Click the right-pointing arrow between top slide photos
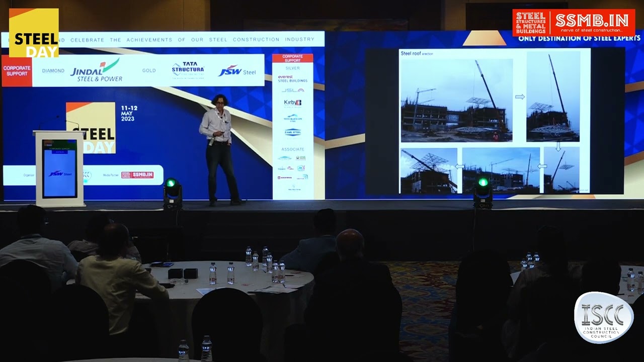The height and width of the screenshot is (362, 644). coord(520,97)
